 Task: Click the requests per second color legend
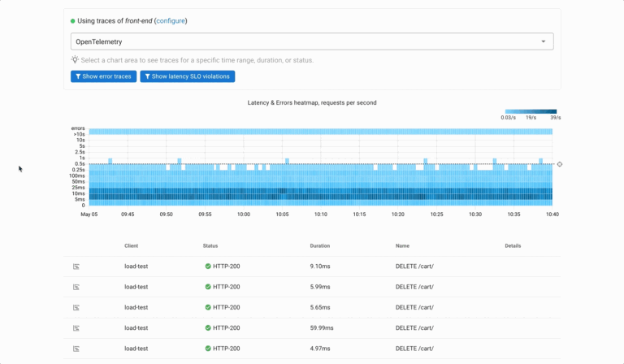tap(531, 111)
